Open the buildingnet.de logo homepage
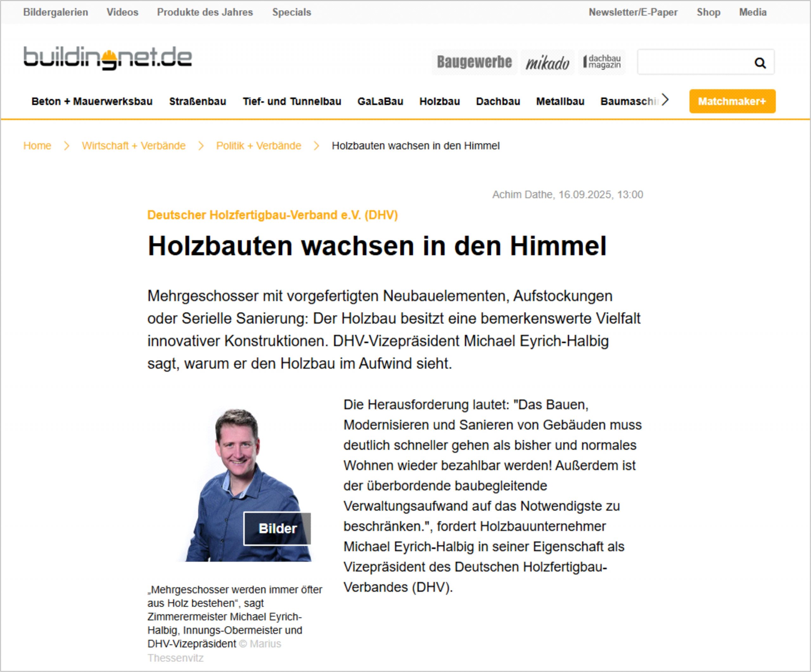The width and height of the screenshot is (811, 672). [x=107, y=58]
